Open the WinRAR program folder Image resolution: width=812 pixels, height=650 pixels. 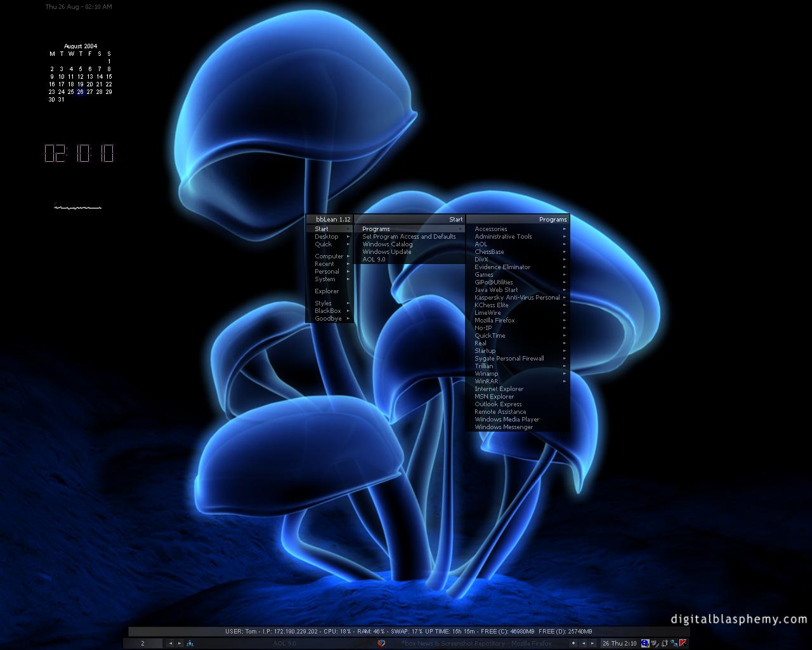(518, 381)
